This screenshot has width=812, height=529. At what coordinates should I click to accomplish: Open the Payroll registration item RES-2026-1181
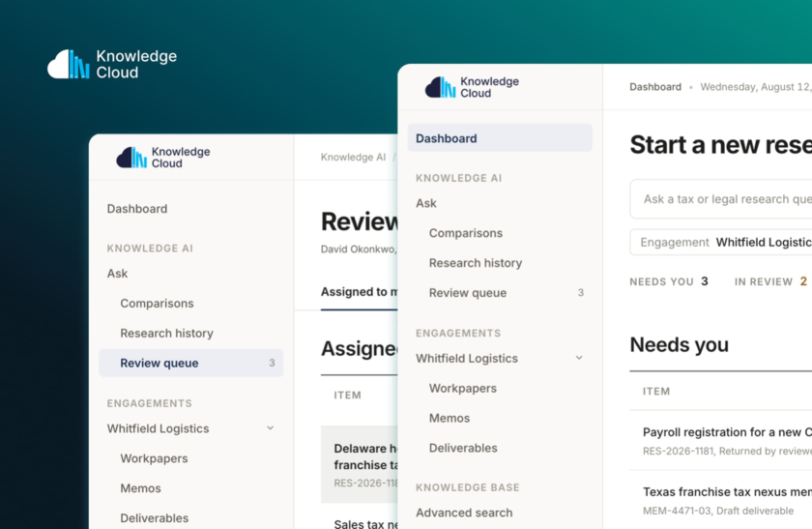pos(721,440)
